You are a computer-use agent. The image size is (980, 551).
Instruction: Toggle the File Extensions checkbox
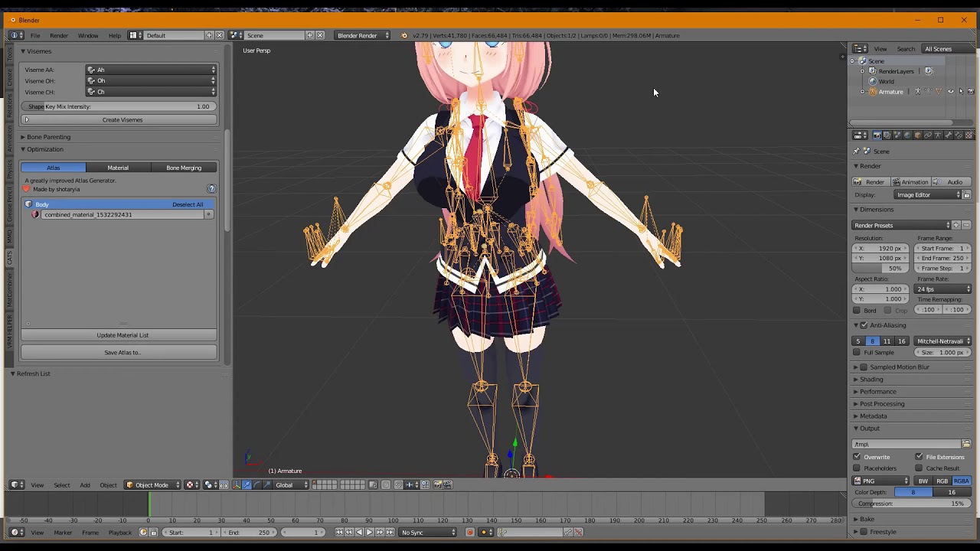[x=919, y=457]
